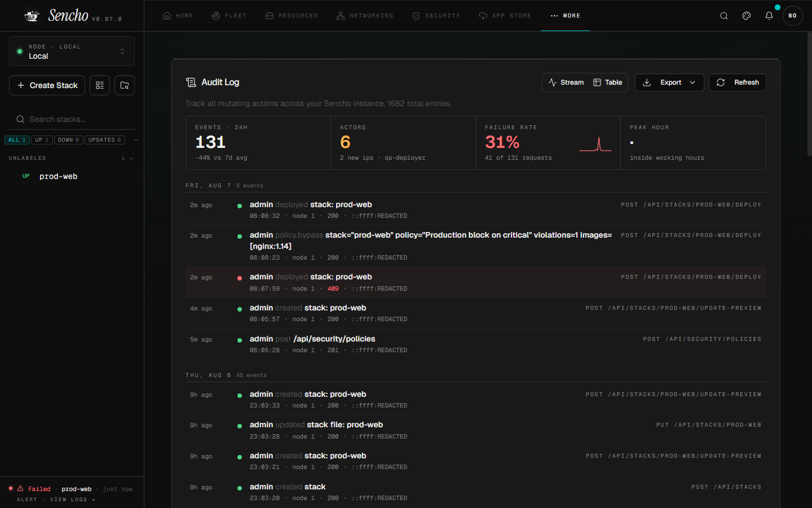Click the POST /API/STACKS endpoint label
The image size is (812, 508).
(x=726, y=487)
